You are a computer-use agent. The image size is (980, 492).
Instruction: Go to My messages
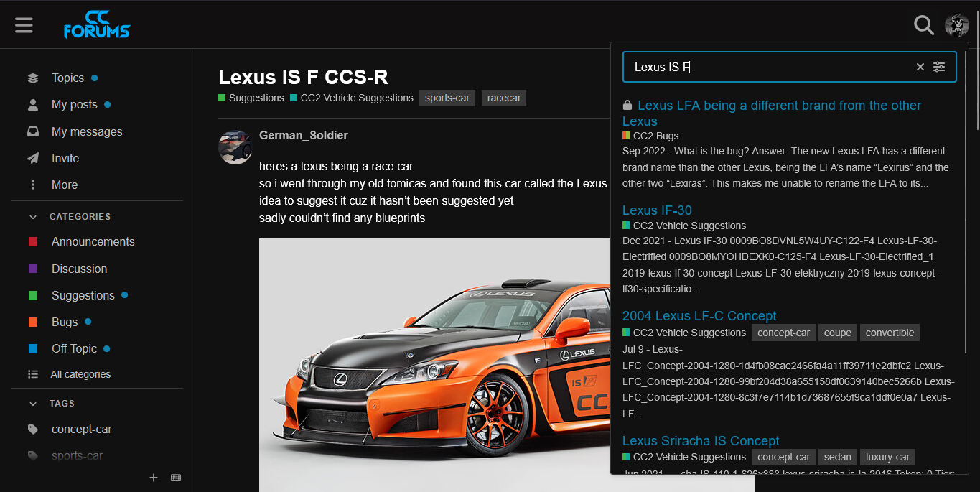[86, 131]
